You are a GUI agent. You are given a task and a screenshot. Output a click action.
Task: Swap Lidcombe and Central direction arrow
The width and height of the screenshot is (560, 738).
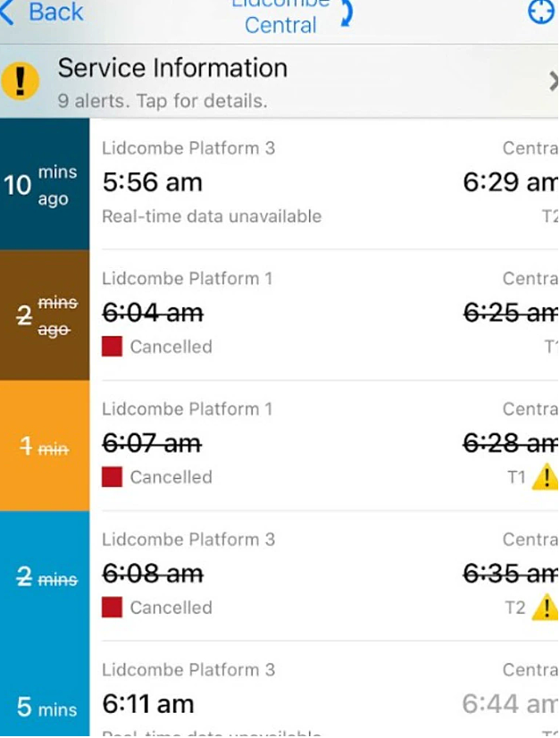pyautogui.click(x=347, y=13)
